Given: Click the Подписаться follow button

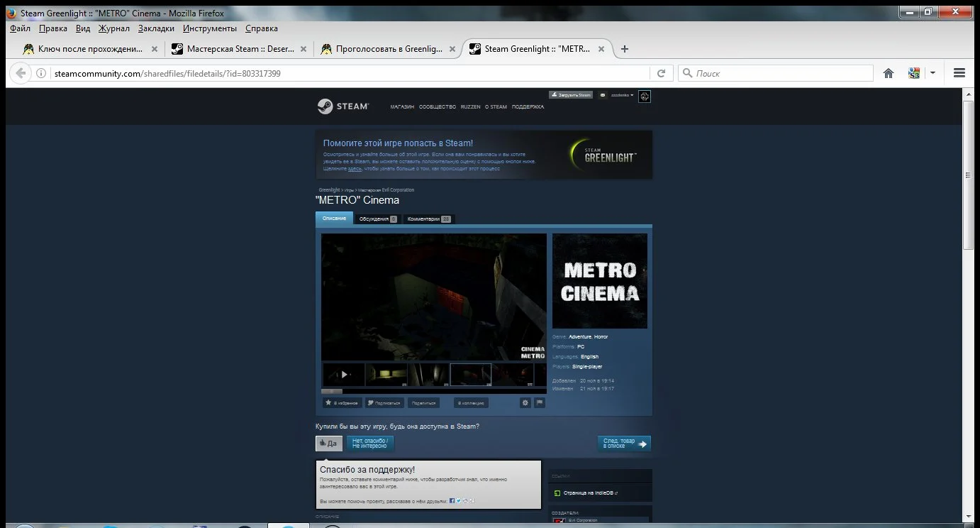Looking at the screenshot, I should click(x=384, y=402).
